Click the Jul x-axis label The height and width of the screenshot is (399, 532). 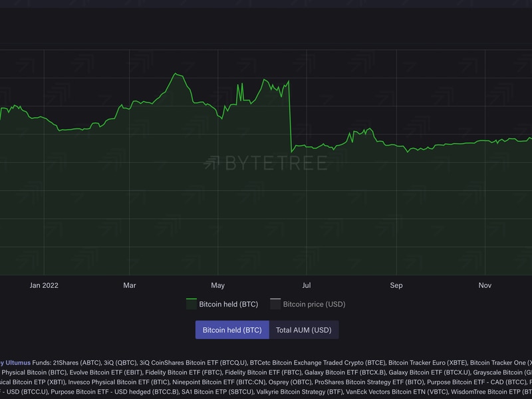[307, 285]
